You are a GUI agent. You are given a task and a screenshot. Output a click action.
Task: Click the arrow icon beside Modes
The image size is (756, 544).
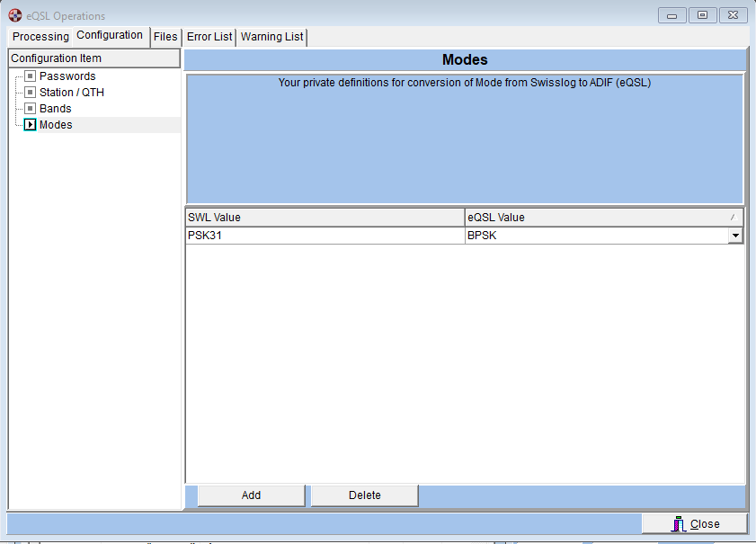(30, 125)
